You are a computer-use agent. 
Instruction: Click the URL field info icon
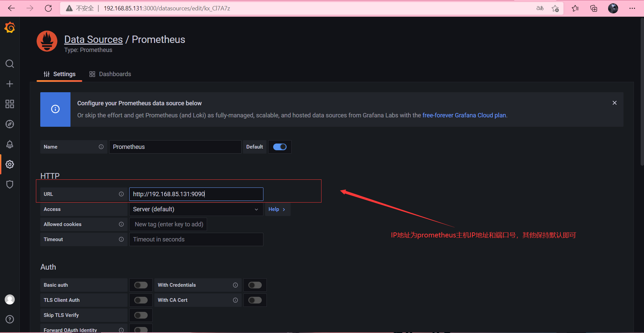pos(121,194)
